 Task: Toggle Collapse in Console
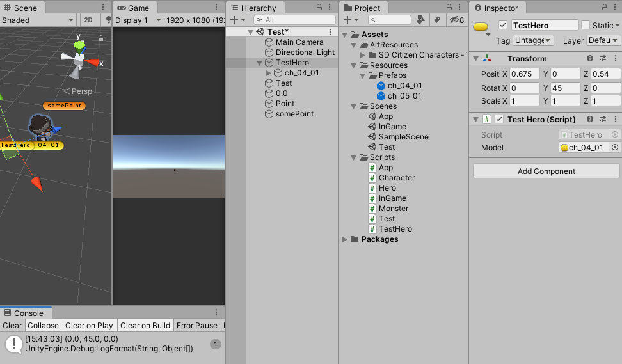[44, 325]
